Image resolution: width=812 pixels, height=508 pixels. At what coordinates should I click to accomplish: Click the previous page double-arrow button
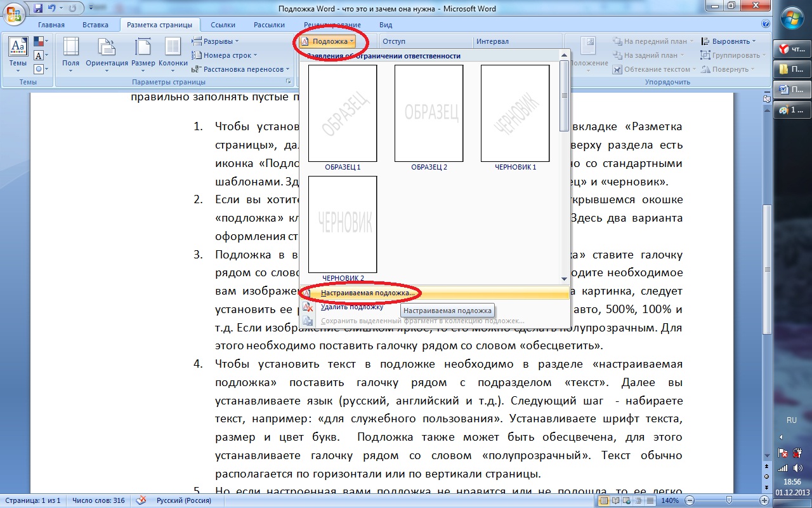click(767, 467)
